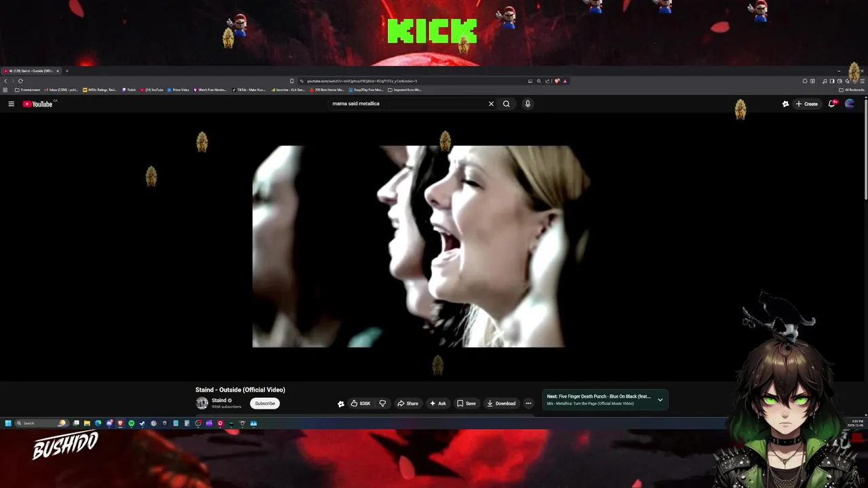Open more actions three-dot menu

click(528, 403)
